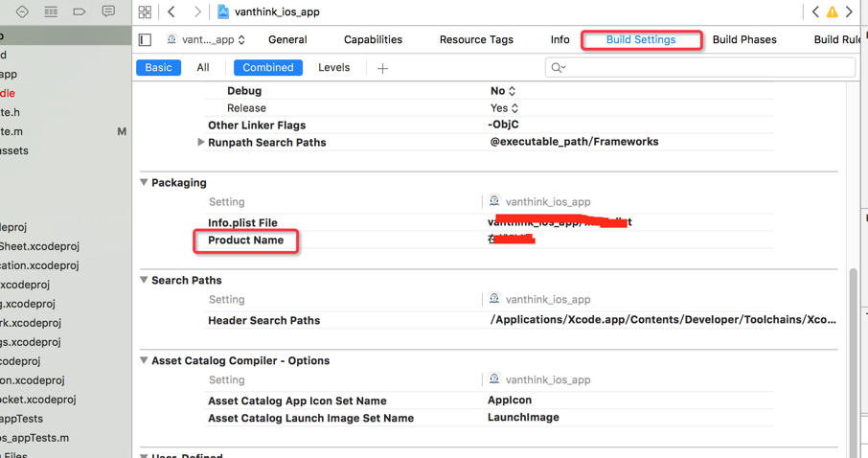Select the Basic settings filter

158,68
